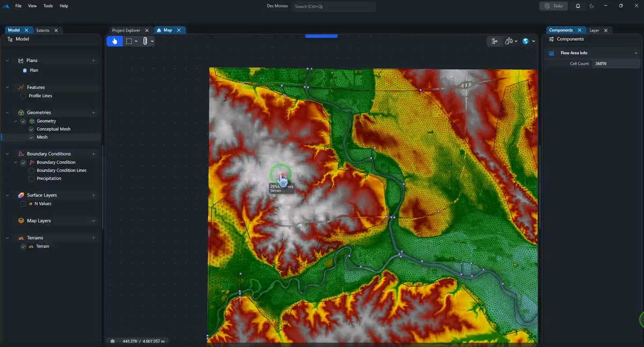
Task: Click the wind flow particles icon
Action: point(494,41)
